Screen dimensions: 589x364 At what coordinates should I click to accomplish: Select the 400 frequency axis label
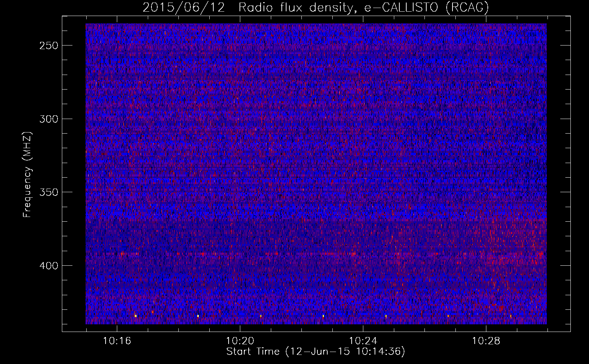[49, 266]
